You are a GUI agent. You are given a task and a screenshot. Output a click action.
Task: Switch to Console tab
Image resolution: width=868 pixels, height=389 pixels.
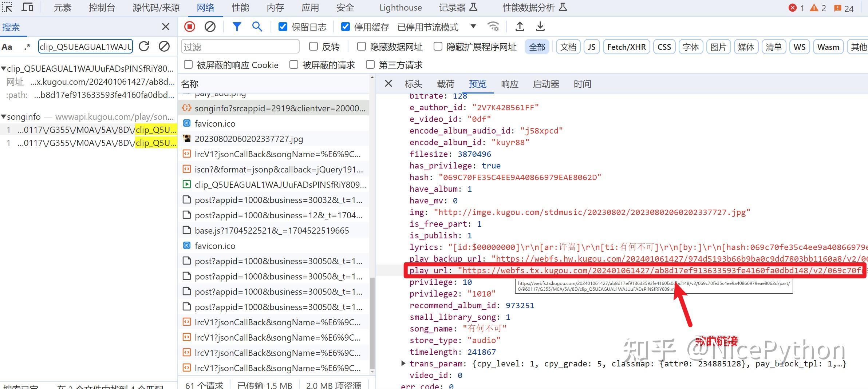point(102,8)
